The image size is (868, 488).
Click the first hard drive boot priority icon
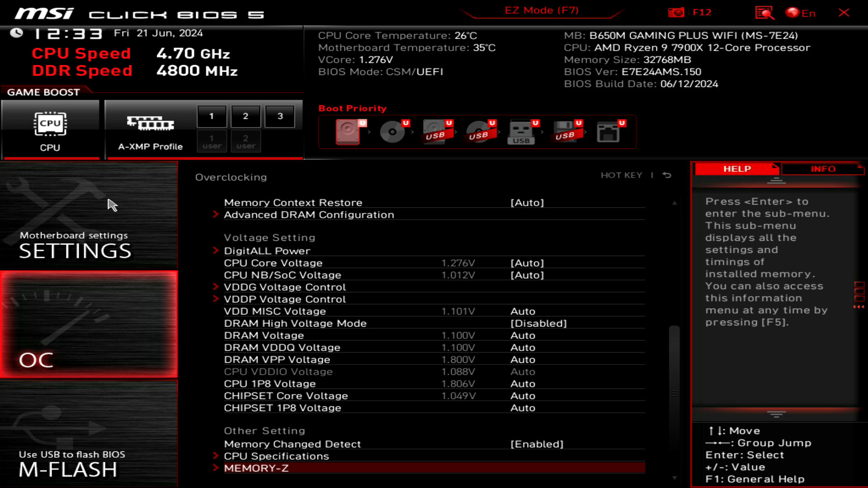point(348,131)
